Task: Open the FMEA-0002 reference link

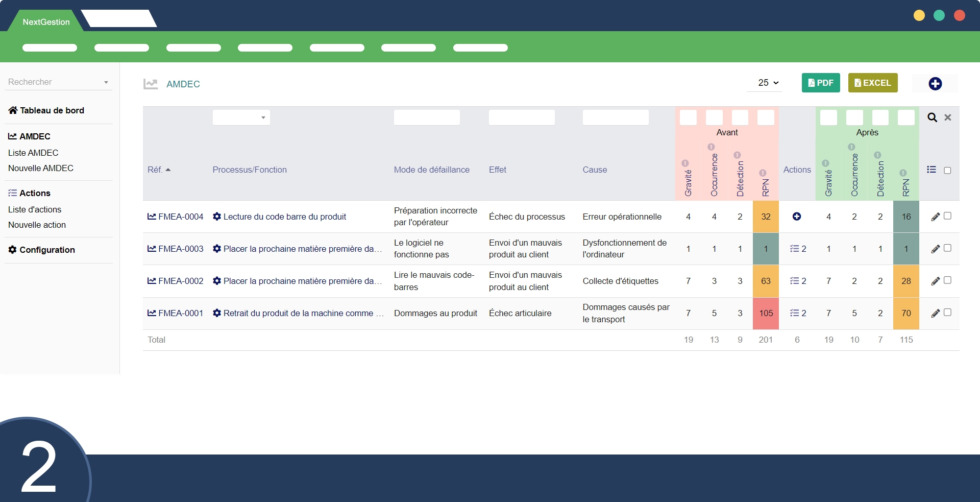Action: (180, 281)
